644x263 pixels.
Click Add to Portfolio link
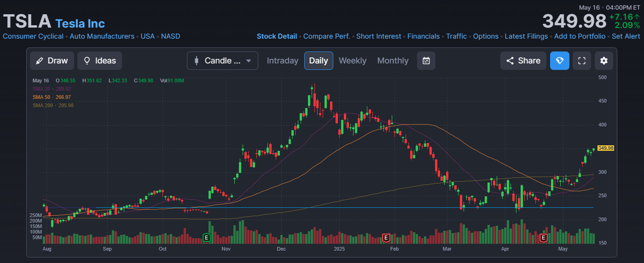click(x=580, y=36)
